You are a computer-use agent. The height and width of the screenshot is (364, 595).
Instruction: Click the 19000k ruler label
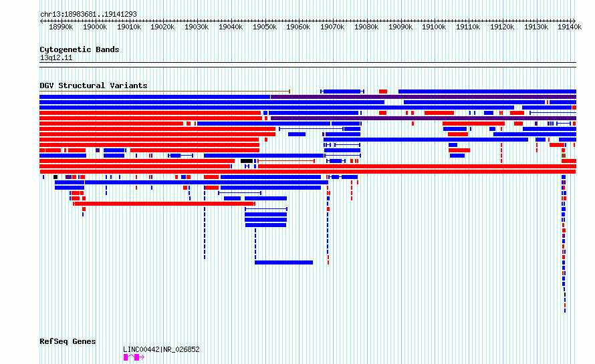click(x=95, y=27)
